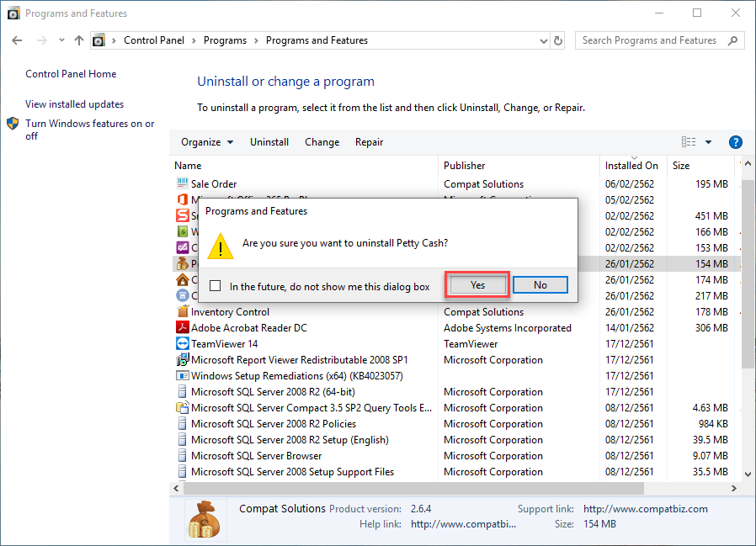This screenshot has height=546, width=756.
Task: Click Microsoft Report Viewer Redistributable icon
Action: pyautogui.click(x=182, y=359)
